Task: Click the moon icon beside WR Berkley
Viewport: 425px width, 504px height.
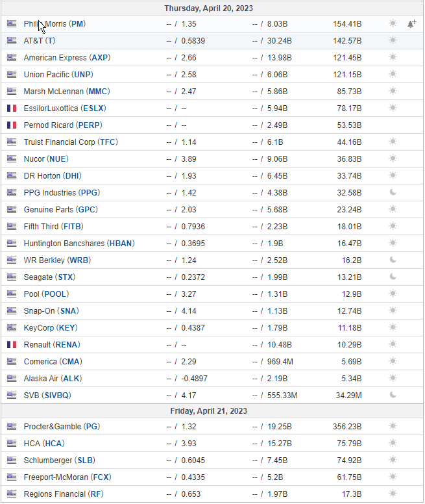Action: (x=393, y=260)
